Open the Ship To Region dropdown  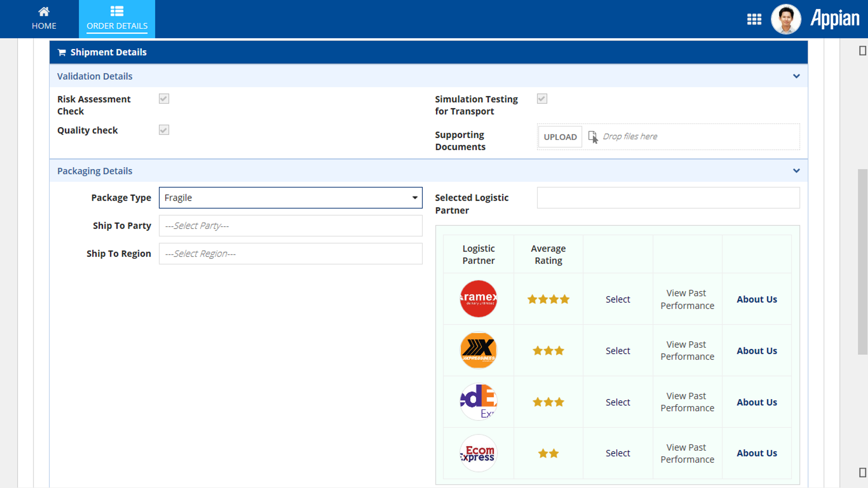point(290,254)
